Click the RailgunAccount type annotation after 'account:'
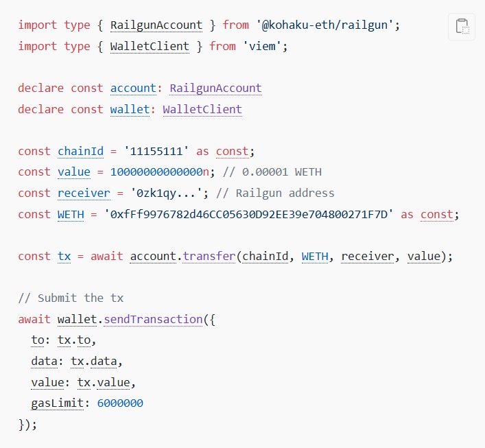Viewport: 485px width, 448px height. point(216,89)
